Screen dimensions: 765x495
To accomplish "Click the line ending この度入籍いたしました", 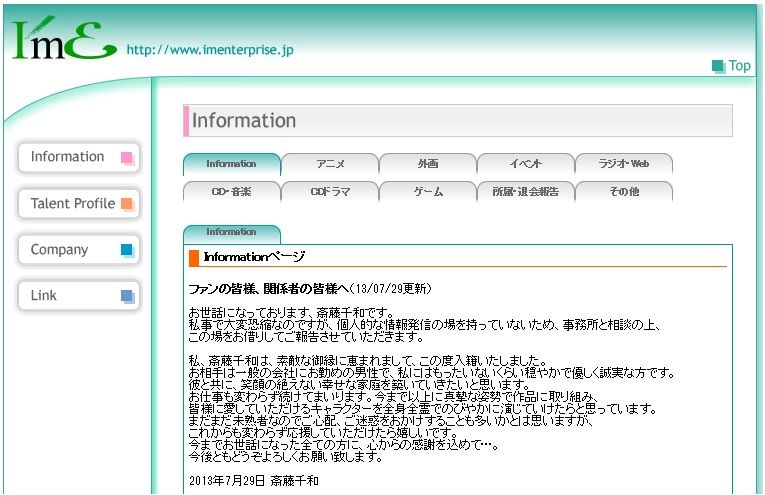I will 368,361.
